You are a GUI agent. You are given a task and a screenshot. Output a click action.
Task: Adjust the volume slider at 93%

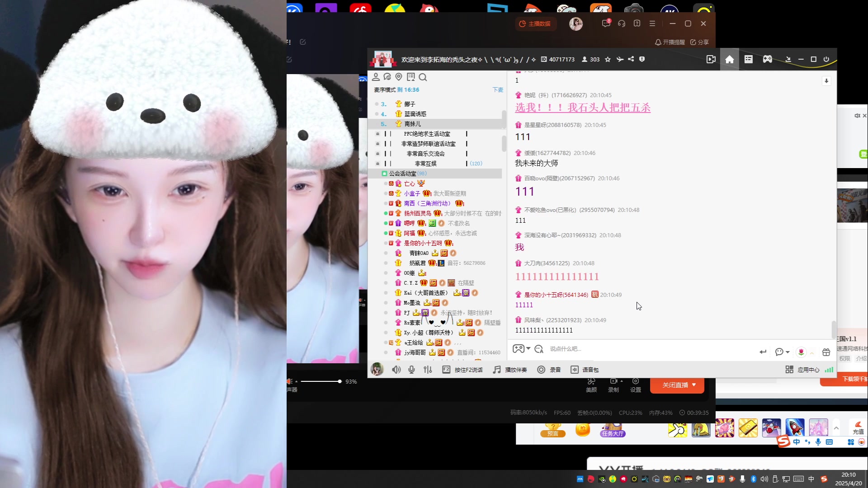[x=340, y=381]
